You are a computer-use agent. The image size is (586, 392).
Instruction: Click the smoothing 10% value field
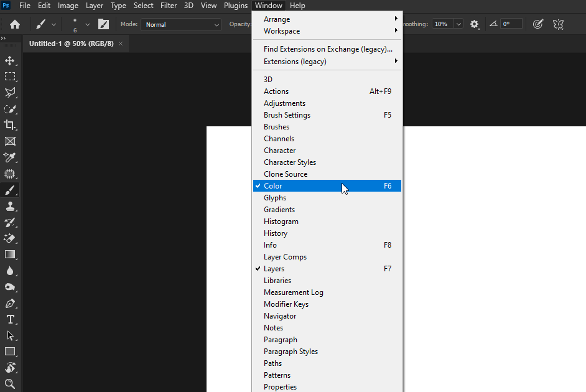(442, 24)
